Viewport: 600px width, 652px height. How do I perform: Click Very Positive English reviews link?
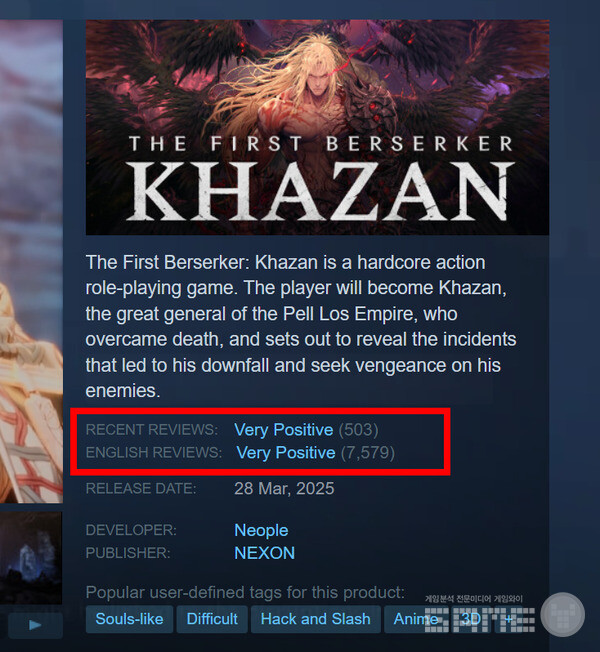[x=286, y=452]
